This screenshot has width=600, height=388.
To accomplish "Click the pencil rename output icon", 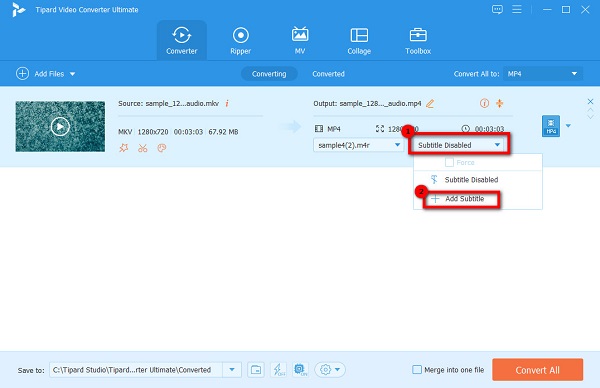I will click(x=430, y=104).
